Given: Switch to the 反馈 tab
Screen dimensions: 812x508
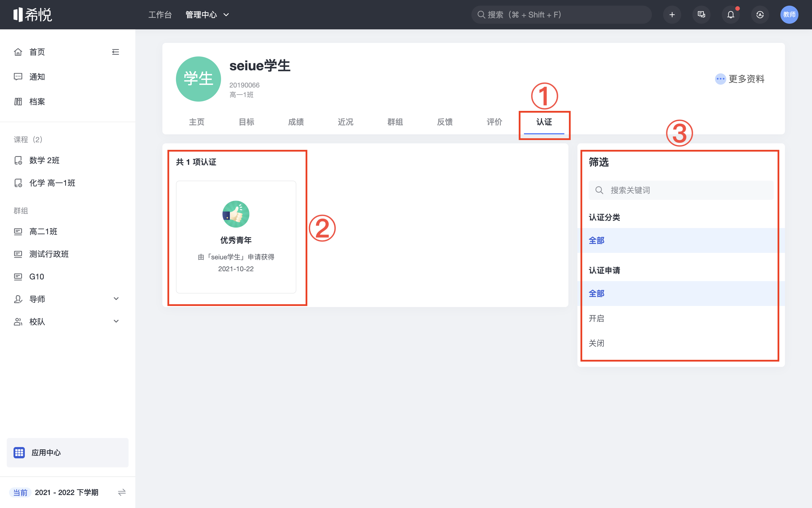Looking at the screenshot, I should point(445,122).
